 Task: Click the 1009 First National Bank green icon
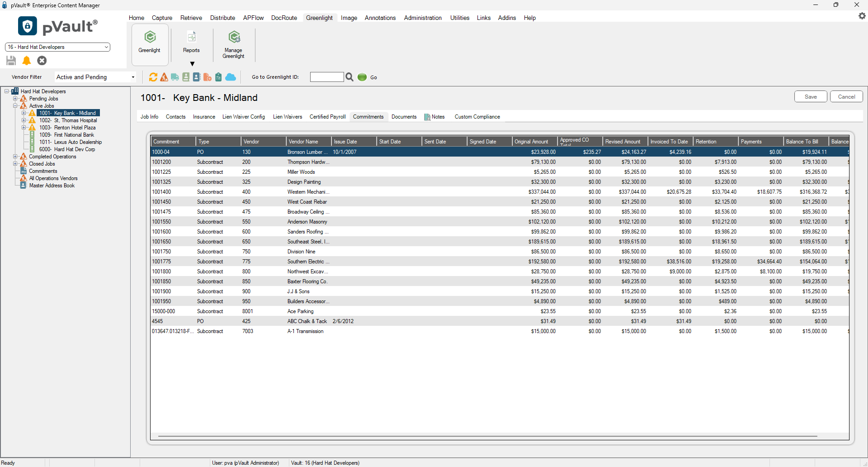[x=32, y=135]
